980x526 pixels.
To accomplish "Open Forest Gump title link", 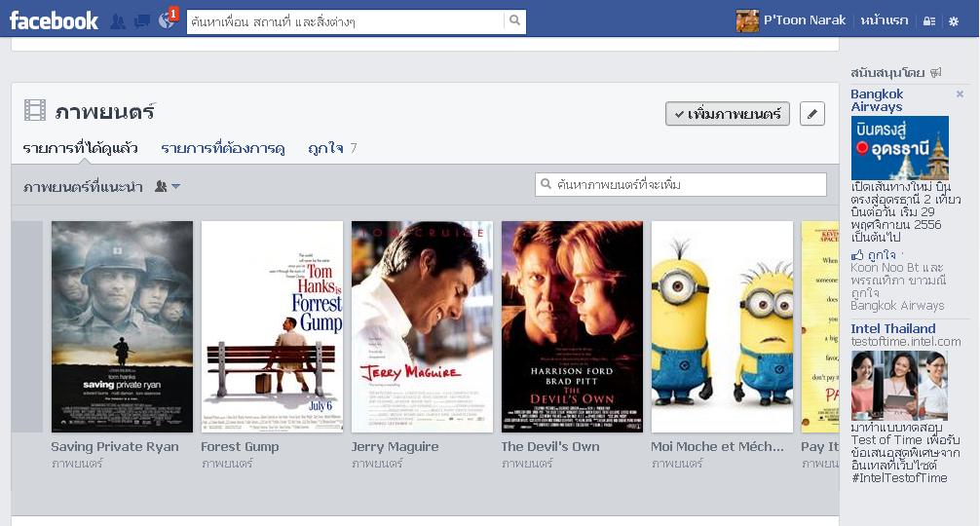I will (240, 447).
